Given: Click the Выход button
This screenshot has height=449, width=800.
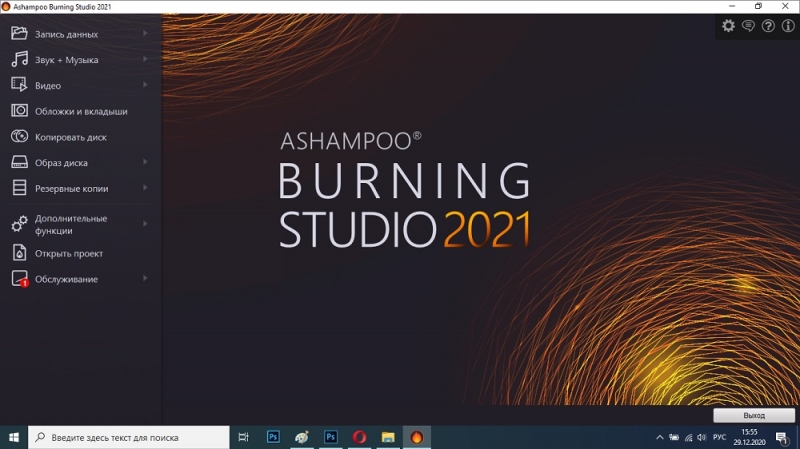Looking at the screenshot, I should [754, 415].
